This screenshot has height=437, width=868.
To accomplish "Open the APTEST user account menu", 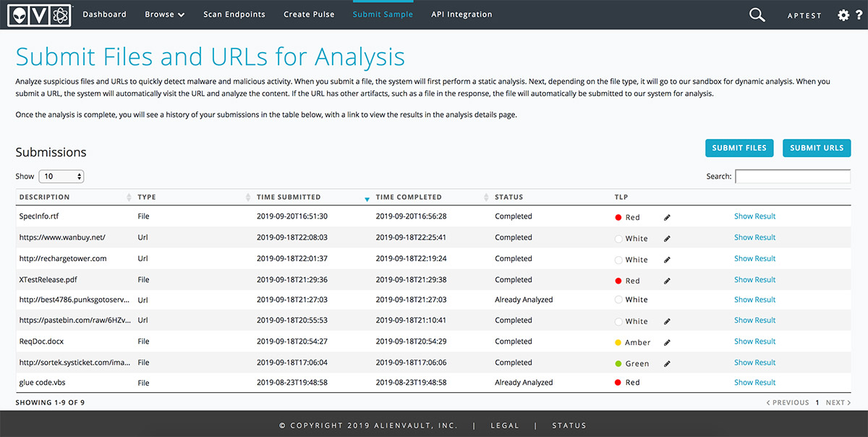I will tap(804, 15).
